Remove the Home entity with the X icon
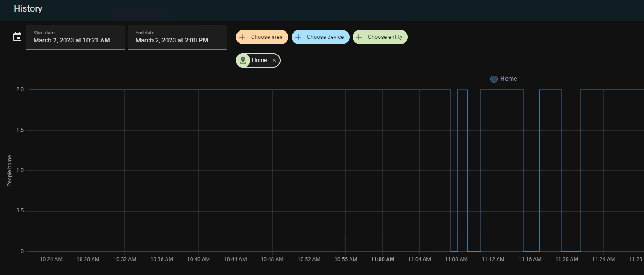This screenshot has height=275, width=644. [274, 60]
